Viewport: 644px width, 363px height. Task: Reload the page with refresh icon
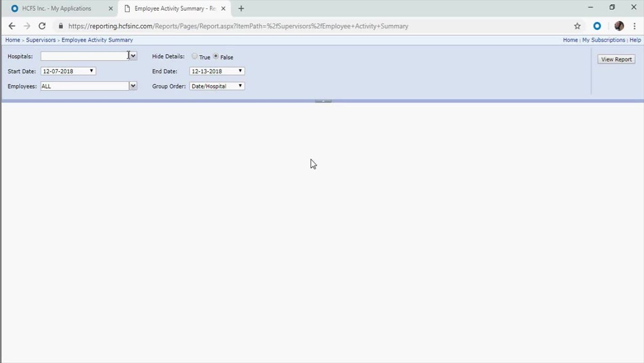click(42, 26)
